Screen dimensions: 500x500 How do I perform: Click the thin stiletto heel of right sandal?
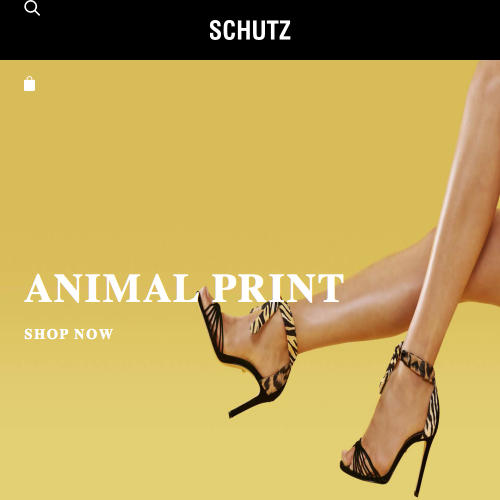point(422,467)
